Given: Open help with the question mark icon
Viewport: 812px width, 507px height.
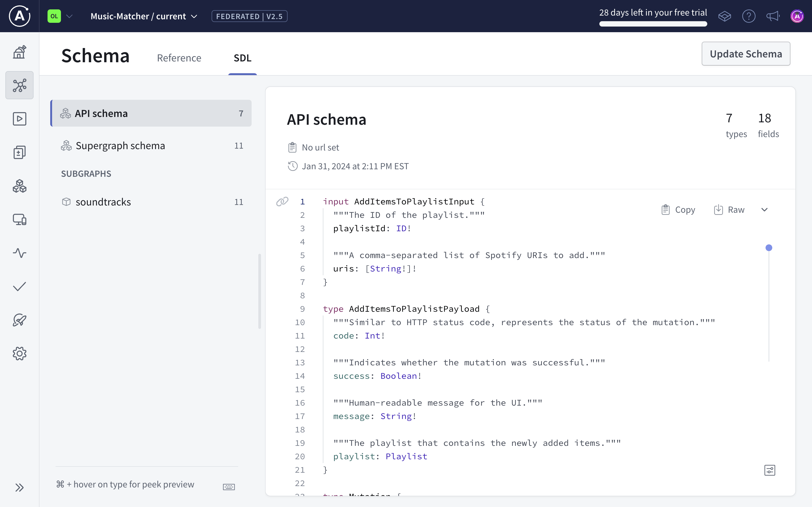Looking at the screenshot, I should coord(749,16).
